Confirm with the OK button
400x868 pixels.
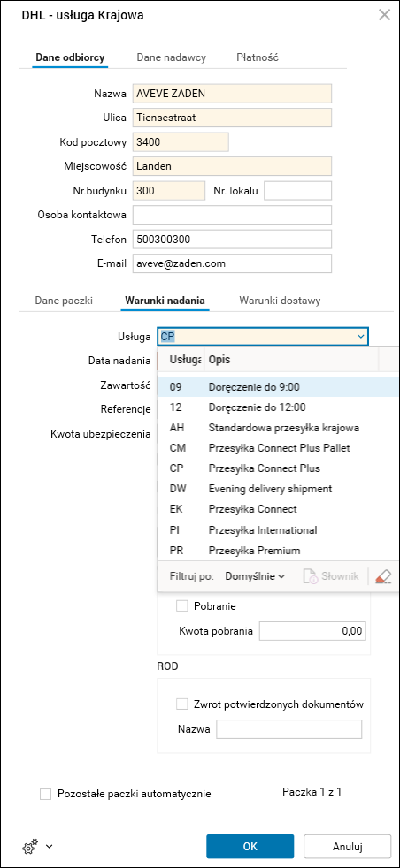[250, 847]
